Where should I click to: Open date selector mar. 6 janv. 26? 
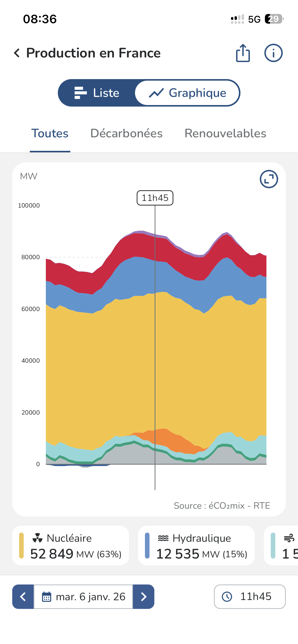click(x=83, y=597)
